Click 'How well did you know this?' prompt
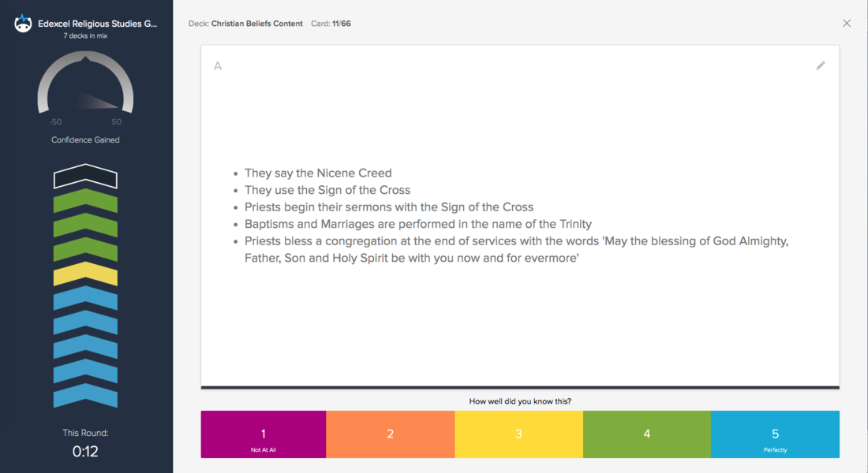The image size is (868, 473). (x=520, y=401)
